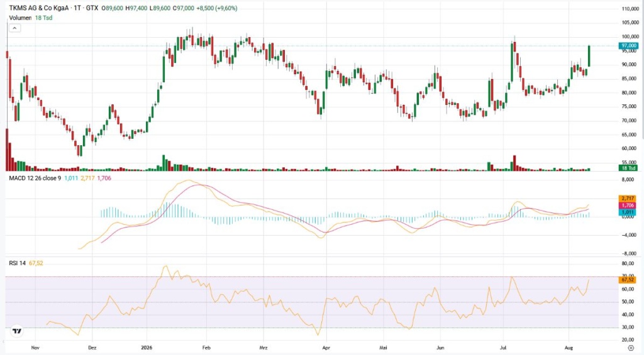Viewport: 644px width, 355px height.
Task: Click the green 18 Tsd volume axis tag
Action: [628, 168]
